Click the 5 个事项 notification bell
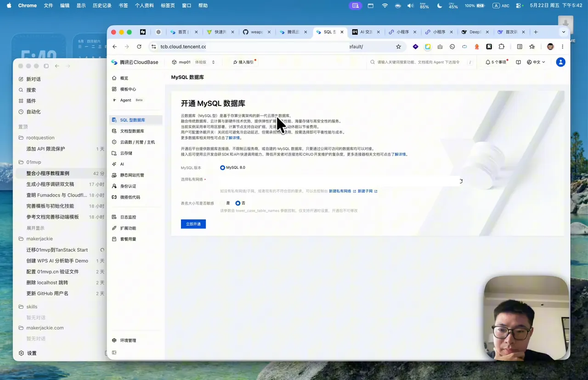Image resolution: width=588 pixels, height=380 pixels. (x=496, y=62)
